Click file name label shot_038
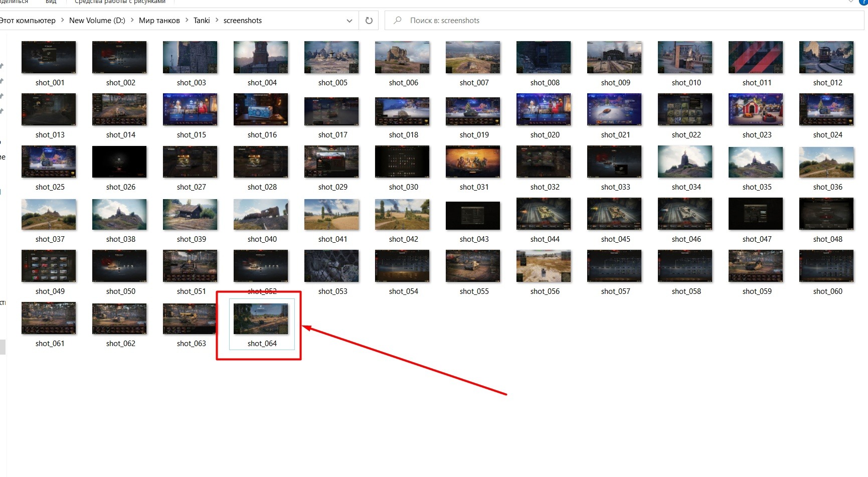The image size is (868, 477). pyautogui.click(x=121, y=239)
